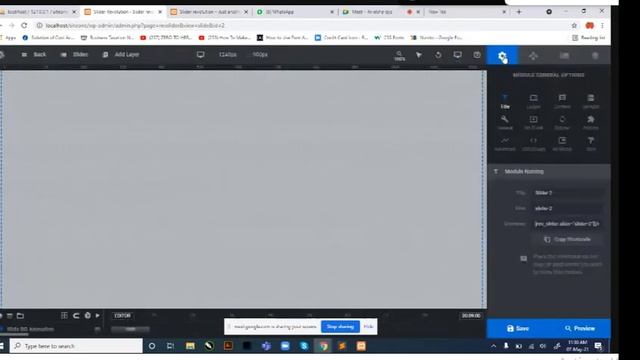640x360 pixels.
Task: Open the Add Layer menu
Action: [x=121, y=55]
